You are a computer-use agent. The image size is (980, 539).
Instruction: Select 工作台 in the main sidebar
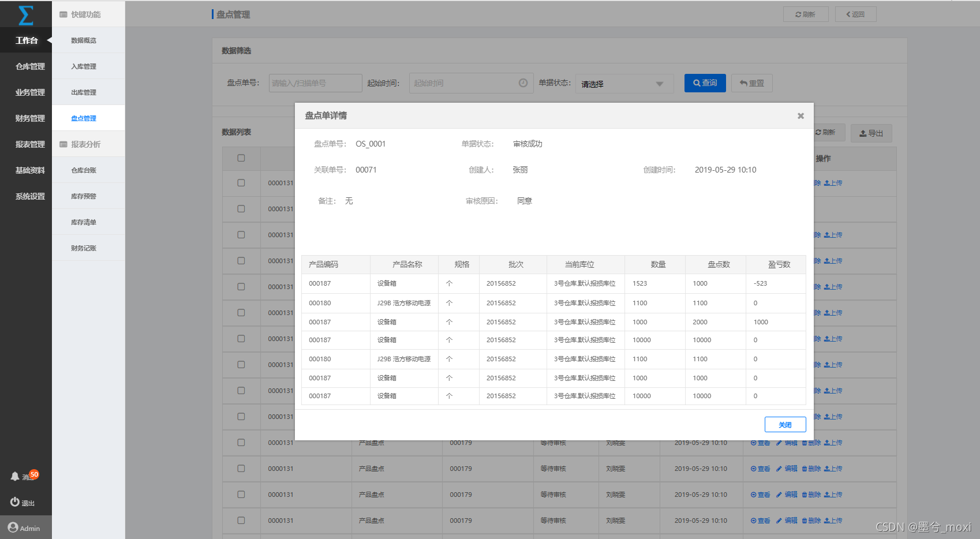(x=27, y=40)
